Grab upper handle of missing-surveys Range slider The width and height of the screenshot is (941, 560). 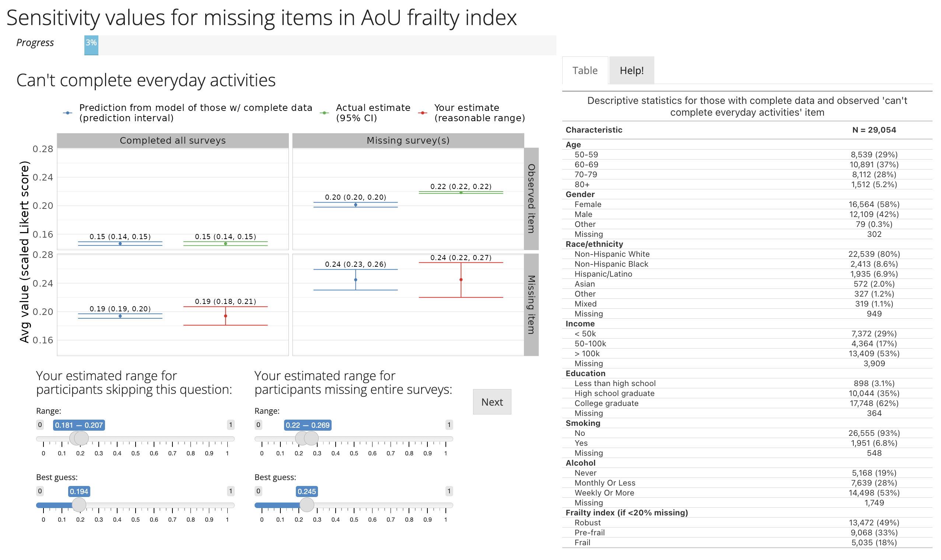point(311,438)
